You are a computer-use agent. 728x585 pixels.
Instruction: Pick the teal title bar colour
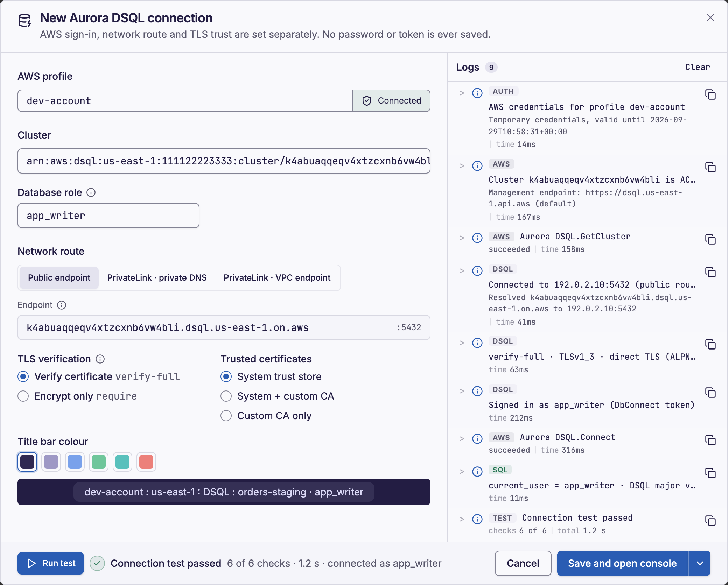122,462
